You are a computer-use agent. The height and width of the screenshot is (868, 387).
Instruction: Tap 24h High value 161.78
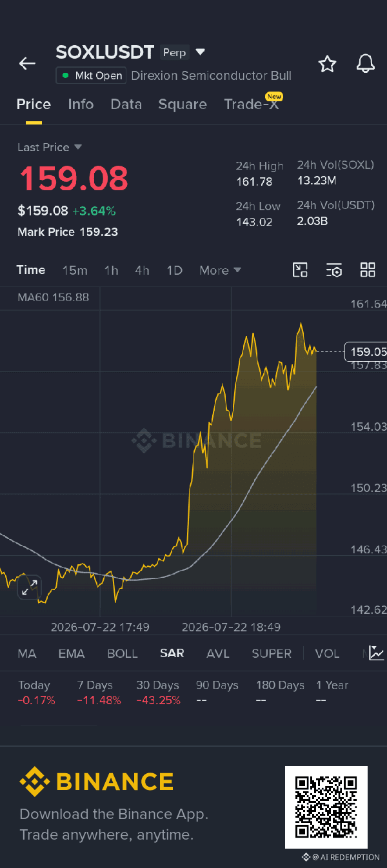click(254, 182)
